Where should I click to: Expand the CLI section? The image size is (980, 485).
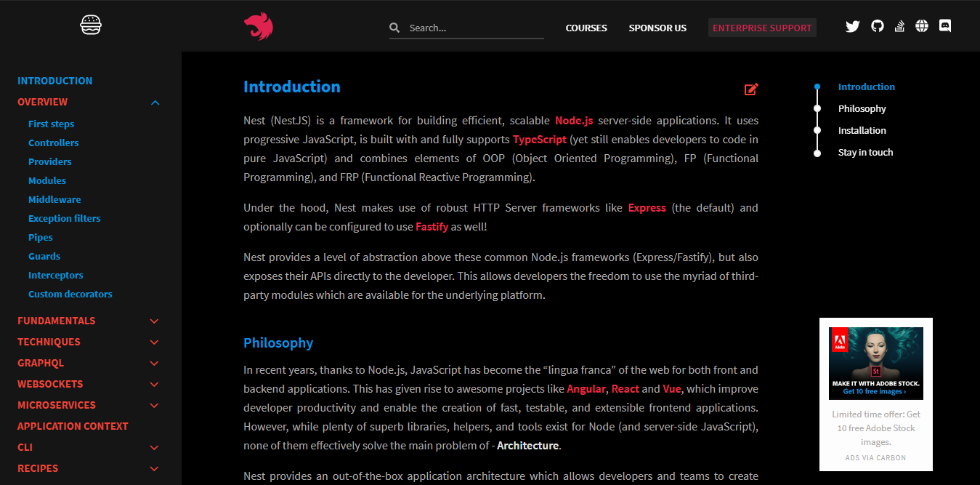coord(154,447)
